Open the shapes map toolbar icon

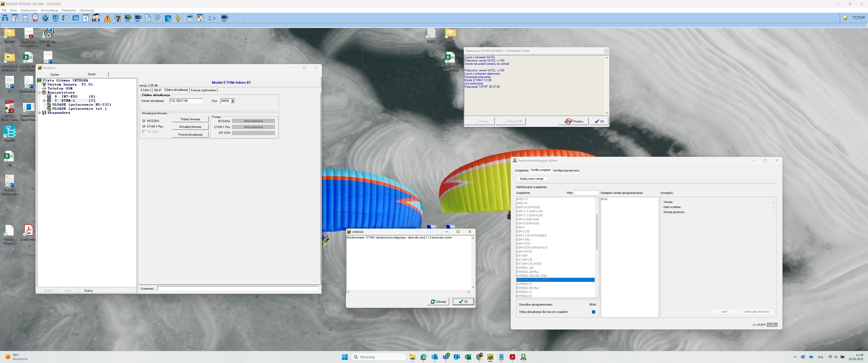pyautogui.click(x=200, y=18)
